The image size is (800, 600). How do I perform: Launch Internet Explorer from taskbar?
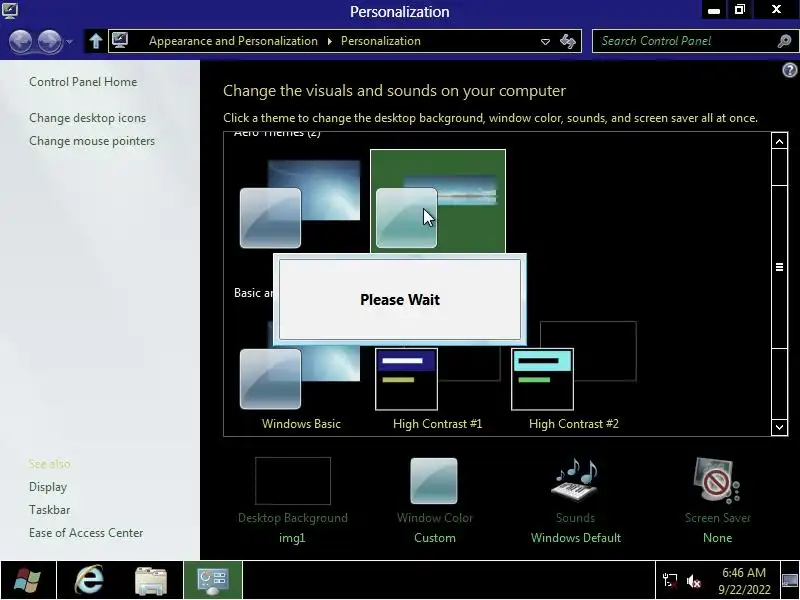click(88, 580)
